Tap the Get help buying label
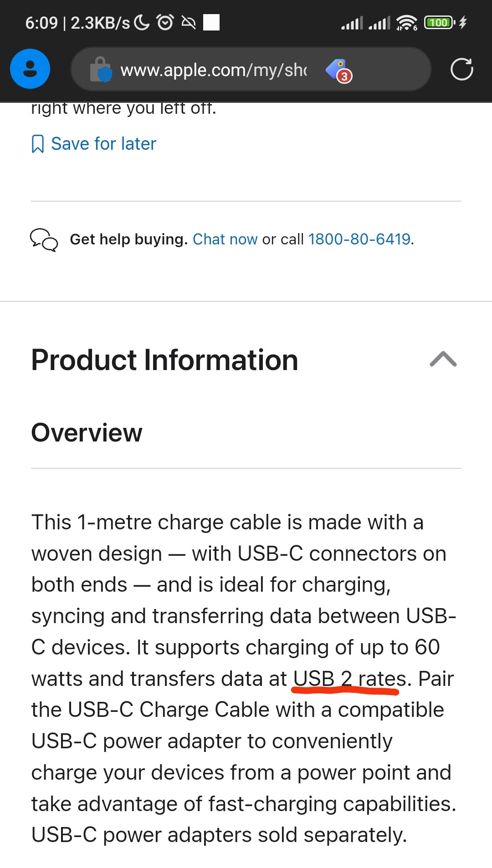 128,239
